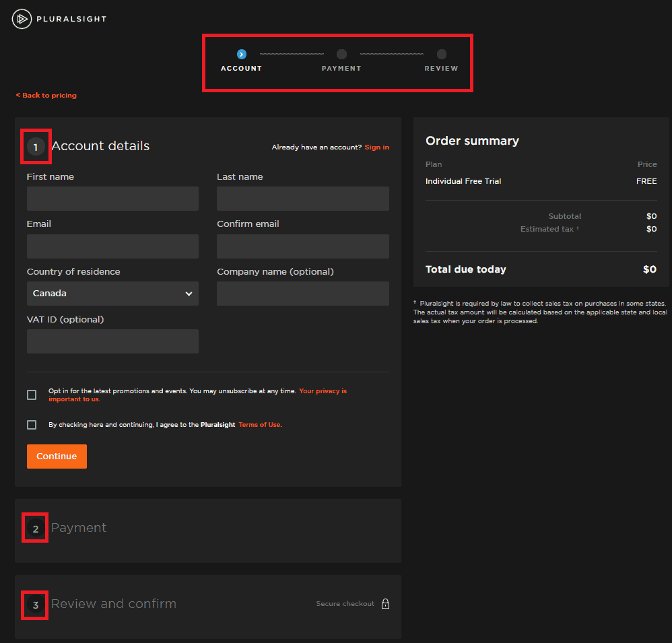This screenshot has height=643, width=672.
Task: Focus the First name field
Action: point(112,199)
